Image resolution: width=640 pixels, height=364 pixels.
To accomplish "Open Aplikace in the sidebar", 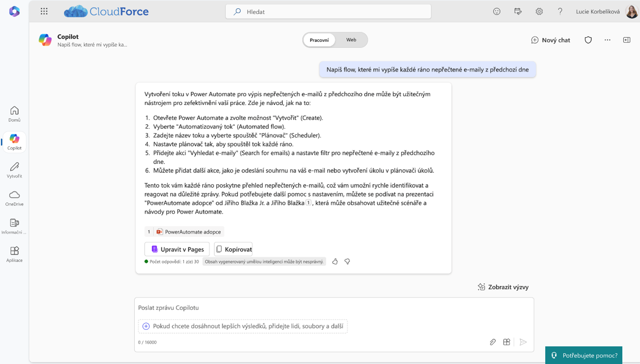I will tap(14, 254).
